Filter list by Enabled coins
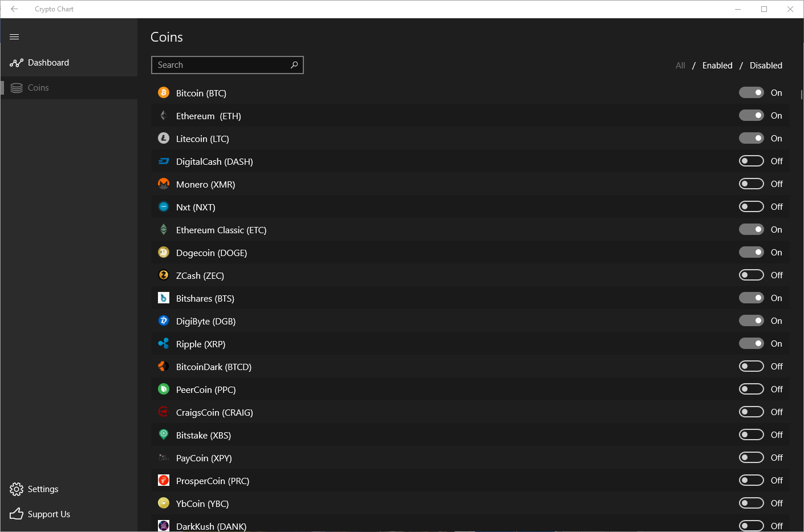804x532 pixels. pyautogui.click(x=717, y=66)
